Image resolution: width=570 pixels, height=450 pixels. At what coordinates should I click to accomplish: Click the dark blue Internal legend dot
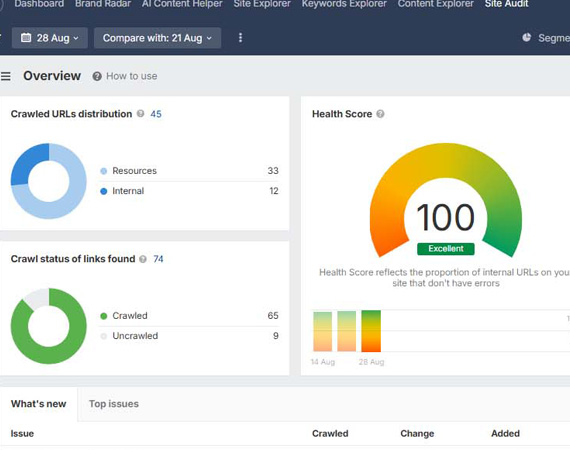point(104,191)
